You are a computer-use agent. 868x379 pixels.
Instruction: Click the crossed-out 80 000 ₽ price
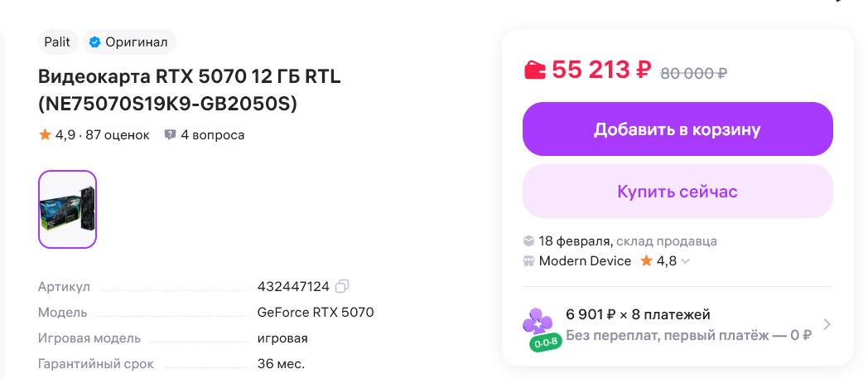[693, 73]
